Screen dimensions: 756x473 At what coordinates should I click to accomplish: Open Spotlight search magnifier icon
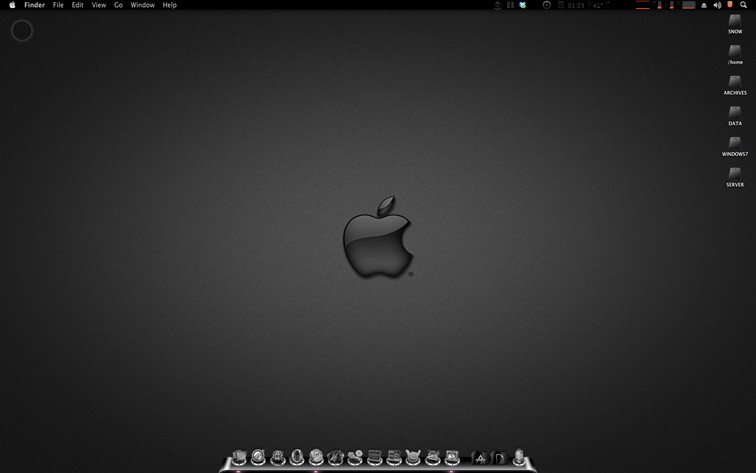[743, 5]
